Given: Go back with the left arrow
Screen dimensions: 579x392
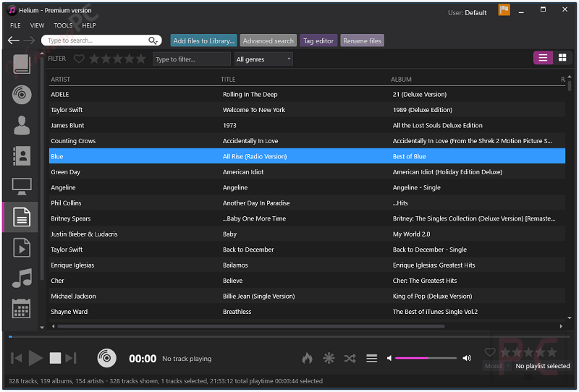Looking at the screenshot, I should 14,41.
